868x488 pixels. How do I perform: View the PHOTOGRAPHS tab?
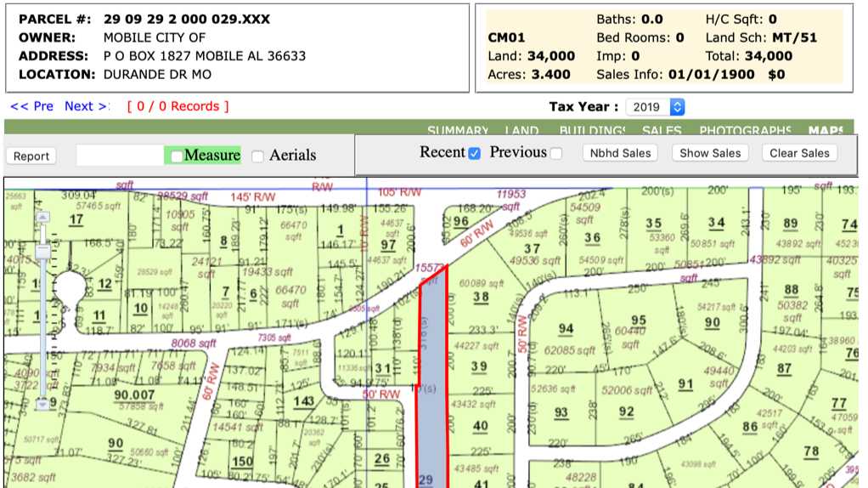pyautogui.click(x=745, y=131)
